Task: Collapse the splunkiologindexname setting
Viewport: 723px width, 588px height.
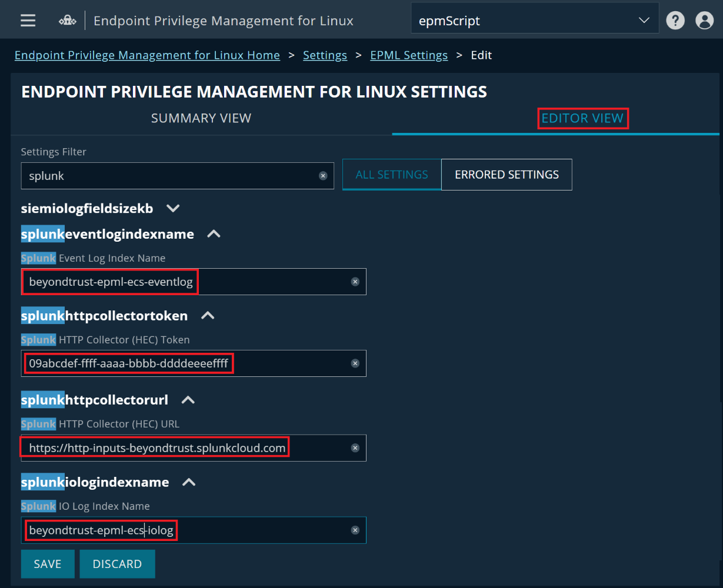Action: point(188,482)
